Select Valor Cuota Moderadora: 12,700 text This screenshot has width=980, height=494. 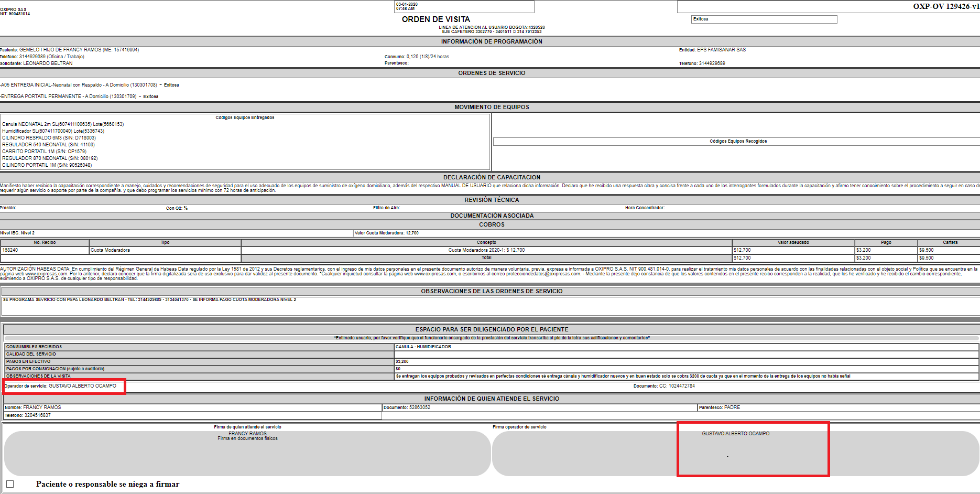(387, 233)
